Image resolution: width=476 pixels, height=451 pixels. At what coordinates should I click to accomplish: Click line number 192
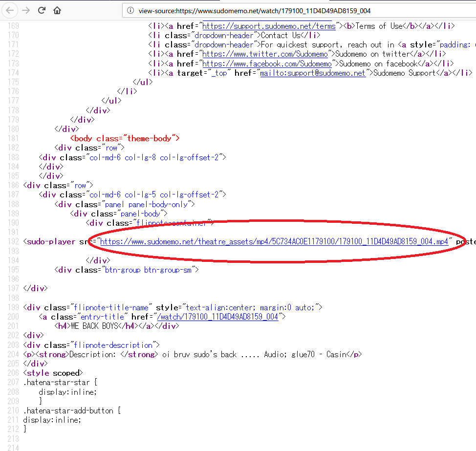pos(13,241)
